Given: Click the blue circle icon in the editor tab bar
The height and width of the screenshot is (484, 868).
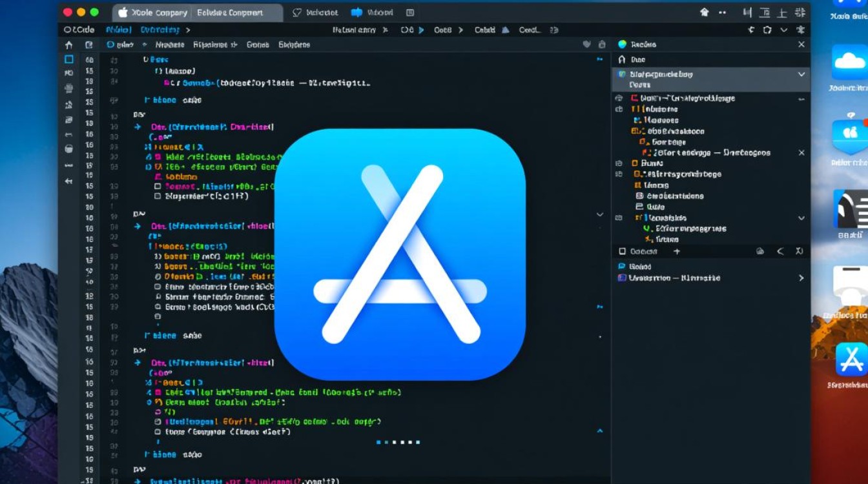Looking at the screenshot, I should tap(111, 45).
